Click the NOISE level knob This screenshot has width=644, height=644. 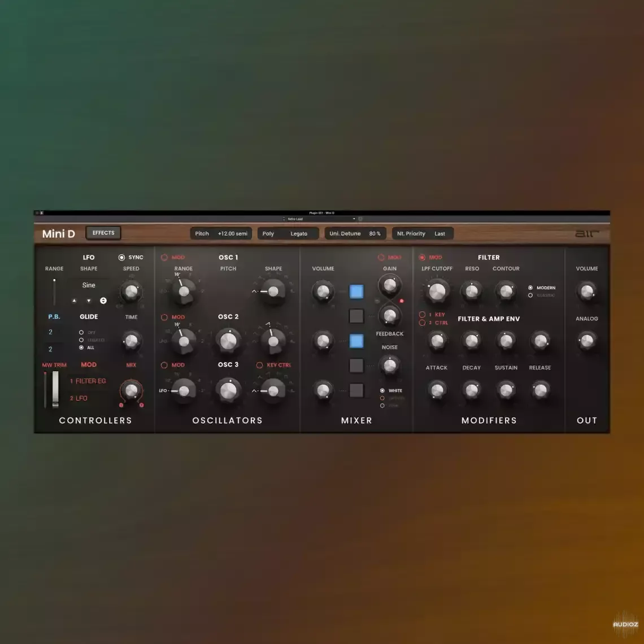(390, 365)
